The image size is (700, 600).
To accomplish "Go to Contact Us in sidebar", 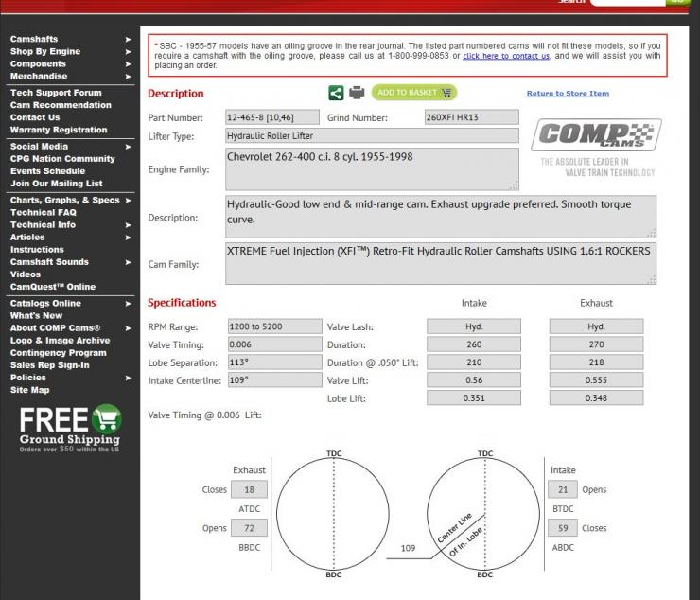I will pos(35,117).
